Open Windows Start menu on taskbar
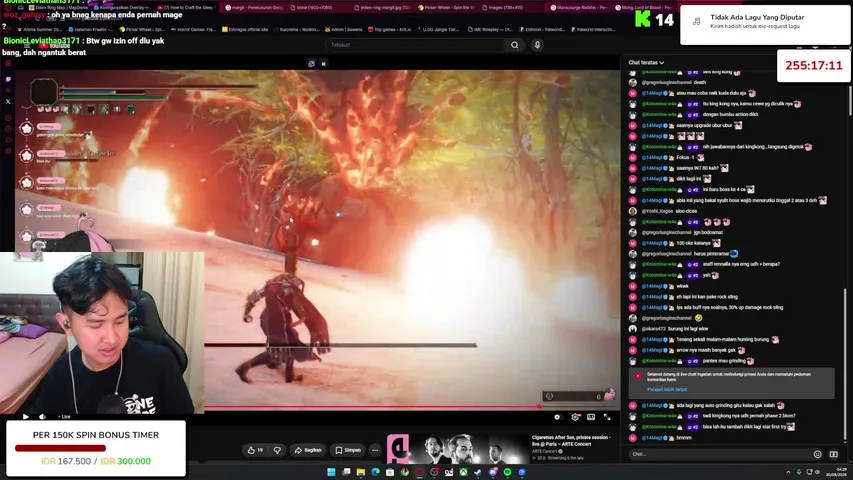This screenshot has height=480, width=853. click(331, 472)
